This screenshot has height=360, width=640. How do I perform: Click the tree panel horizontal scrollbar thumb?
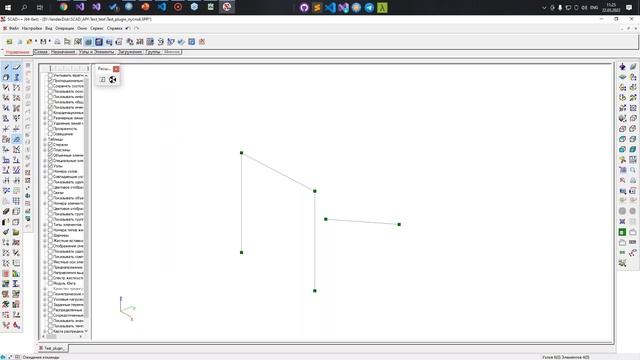click(51, 337)
